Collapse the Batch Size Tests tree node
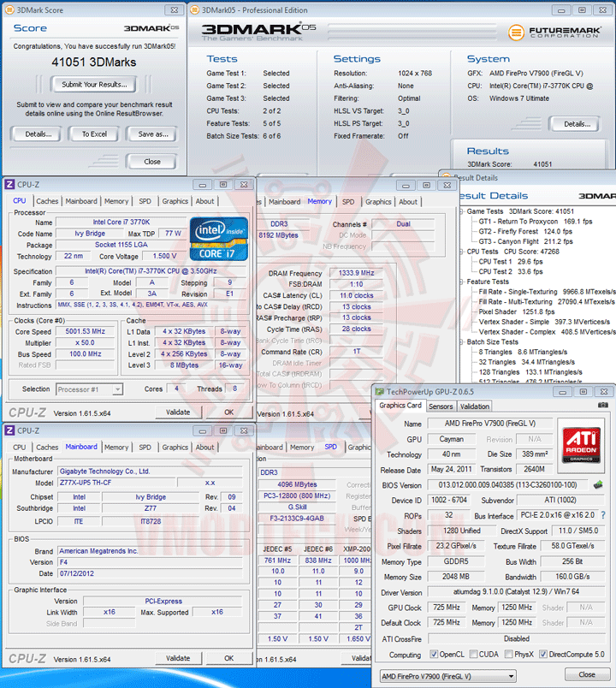Screen dimensions: 616x688 point(462,341)
